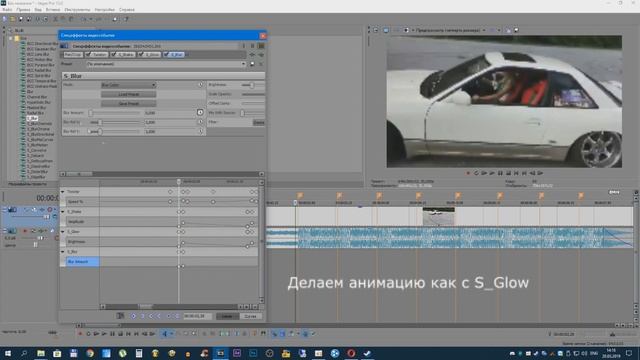This screenshot has height=360, width=640.
Task: Toggle animation for Mode parameter
Action: click(x=200, y=85)
